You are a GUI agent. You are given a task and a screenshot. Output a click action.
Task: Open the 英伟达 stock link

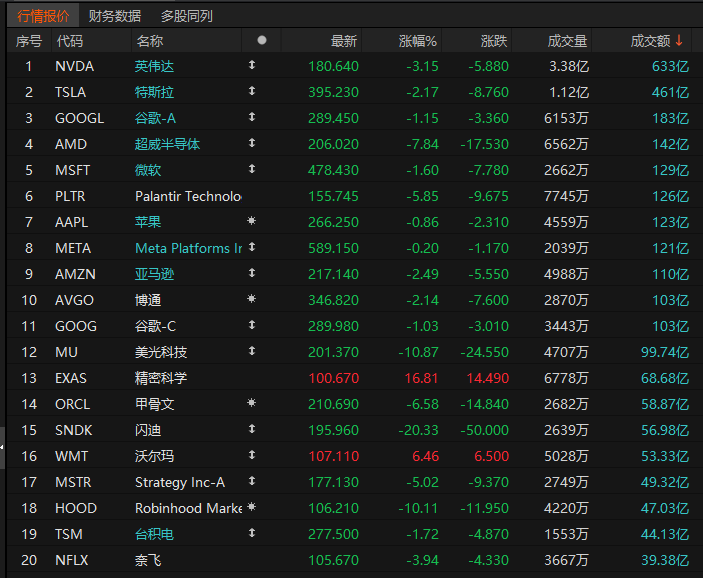(x=154, y=66)
